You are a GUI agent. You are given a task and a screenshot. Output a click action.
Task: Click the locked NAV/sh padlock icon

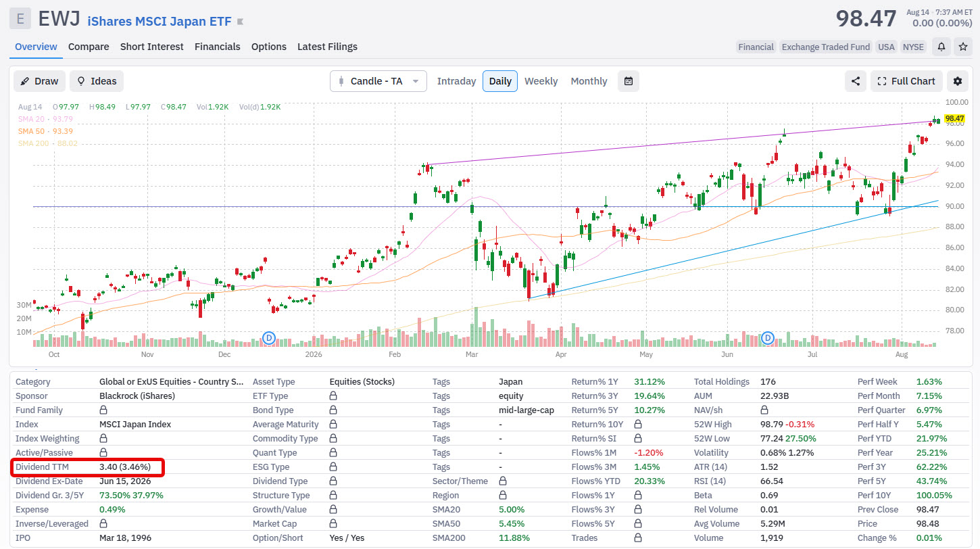[x=764, y=410]
